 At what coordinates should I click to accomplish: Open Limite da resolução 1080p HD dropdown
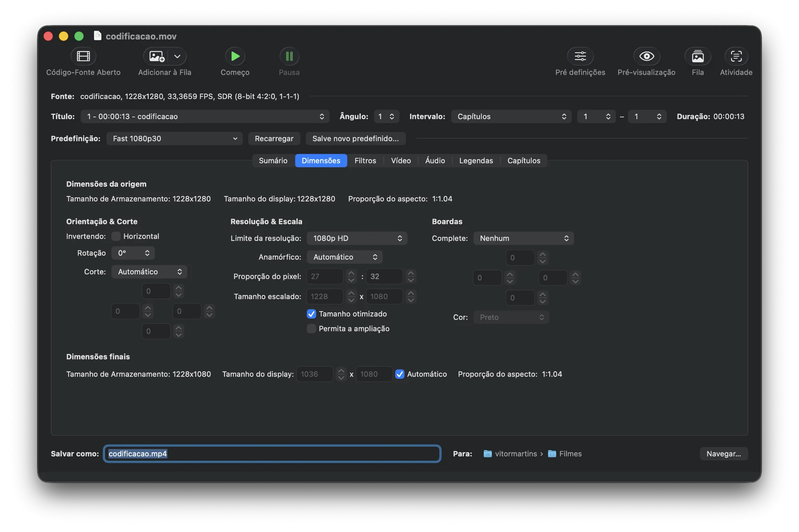[x=357, y=238]
